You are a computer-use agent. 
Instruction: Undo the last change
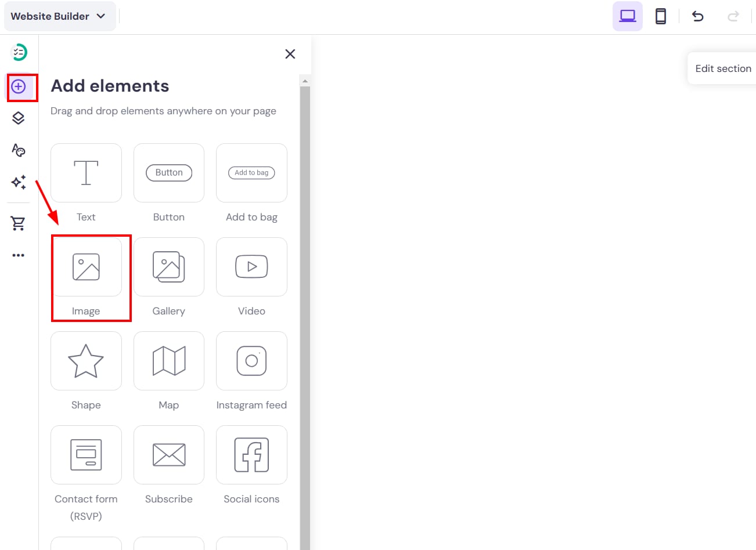[x=697, y=16]
